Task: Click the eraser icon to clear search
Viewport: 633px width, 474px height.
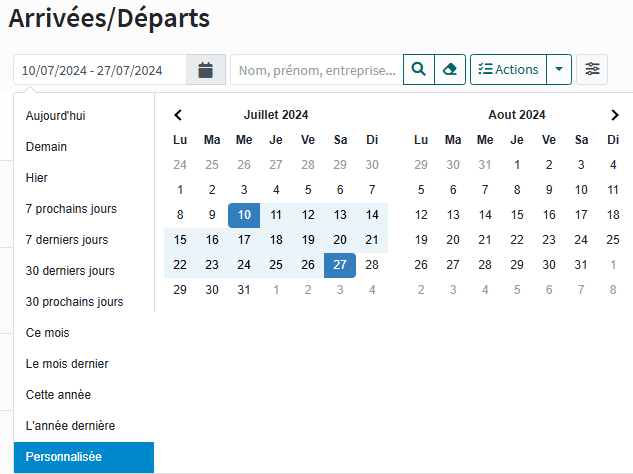Action: [x=450, y=70]
